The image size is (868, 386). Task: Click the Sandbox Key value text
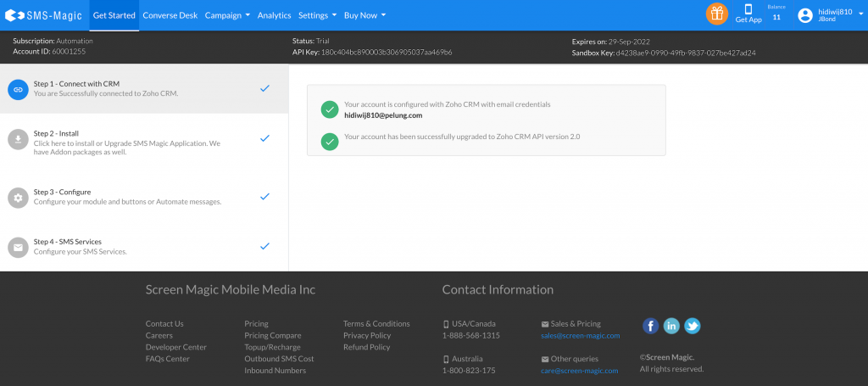[686, 53]
